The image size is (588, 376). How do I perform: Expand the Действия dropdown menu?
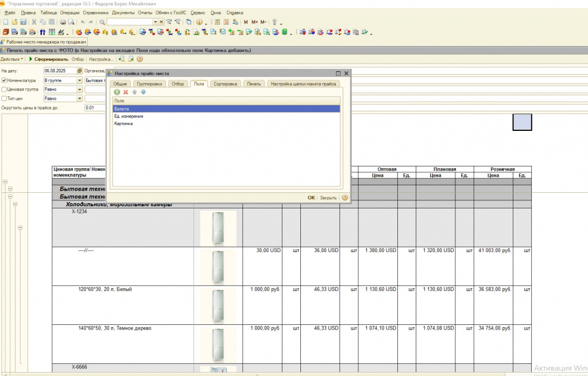(12, 59)
